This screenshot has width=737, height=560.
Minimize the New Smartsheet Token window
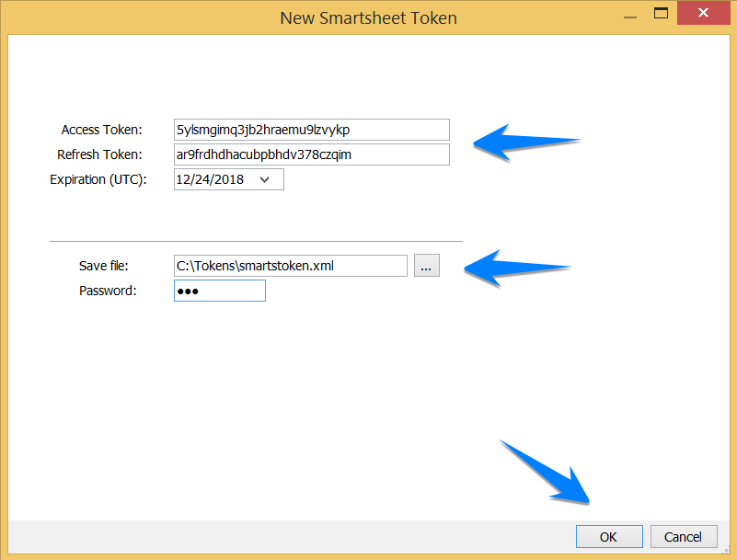[630, 17]
